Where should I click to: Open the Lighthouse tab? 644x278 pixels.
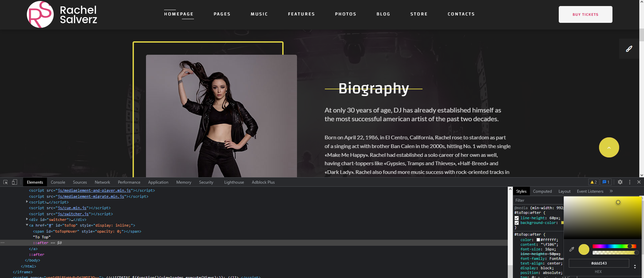[x=234, y=182]
